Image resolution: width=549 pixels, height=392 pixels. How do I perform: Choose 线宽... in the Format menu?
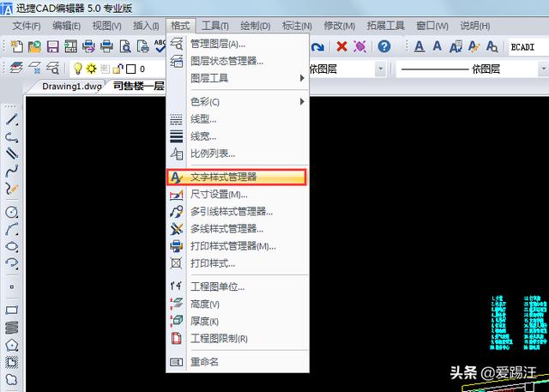[x=238, y=136]
